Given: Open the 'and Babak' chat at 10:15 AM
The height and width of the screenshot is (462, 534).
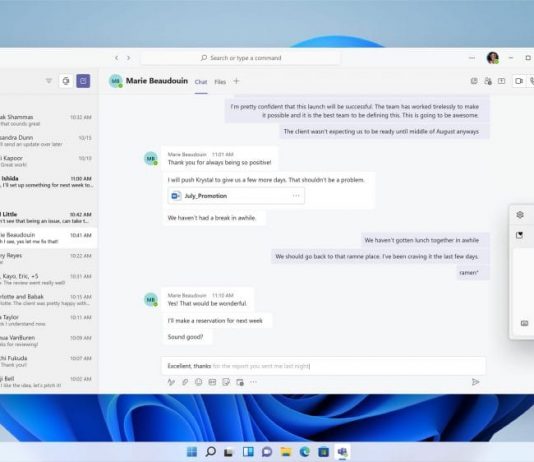Looking at the screenshot, I should [48, 300].
